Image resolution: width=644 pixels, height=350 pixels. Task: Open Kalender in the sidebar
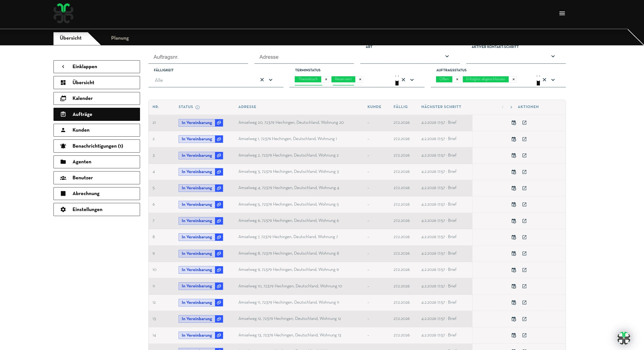(96, 98)
